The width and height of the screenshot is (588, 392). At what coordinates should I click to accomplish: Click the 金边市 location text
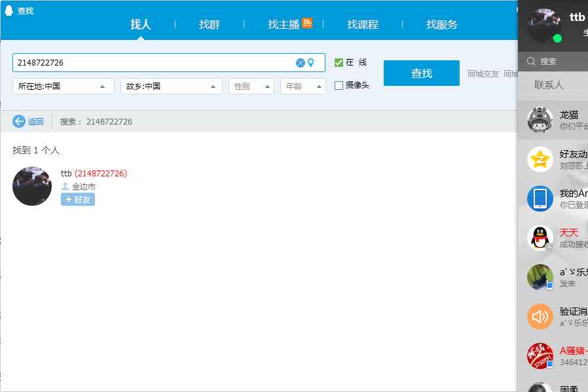click(x=84, y=186)
